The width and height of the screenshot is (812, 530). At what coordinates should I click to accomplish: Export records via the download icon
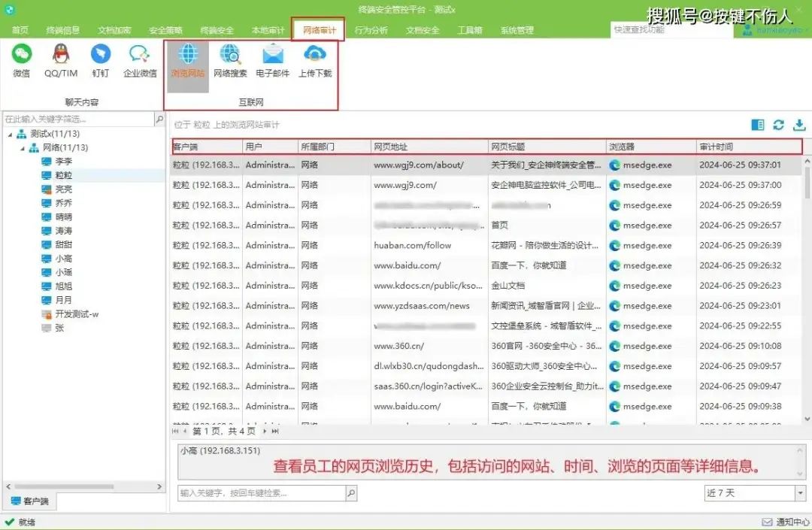click(x=799, y=124)
